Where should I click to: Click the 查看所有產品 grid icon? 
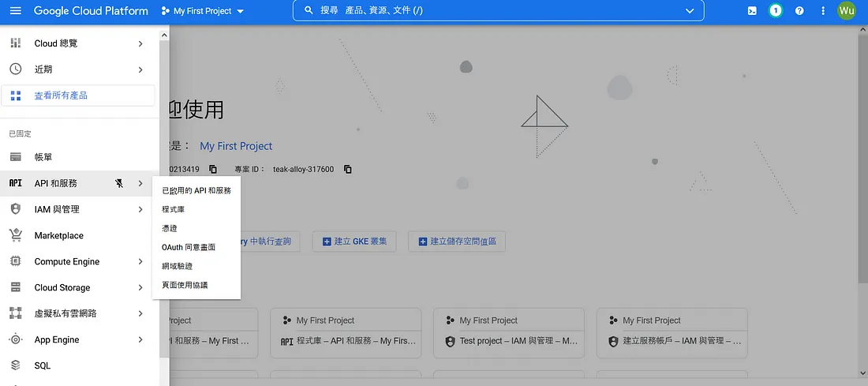coord(16,96)
